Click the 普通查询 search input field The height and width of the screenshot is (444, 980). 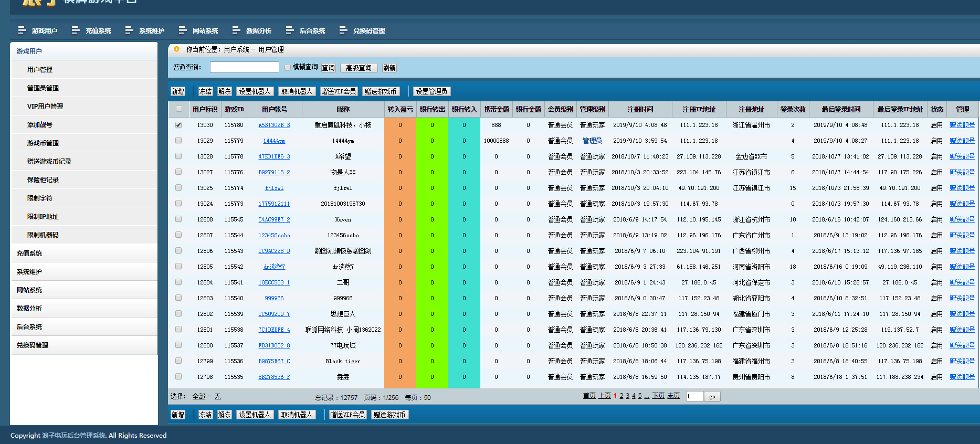coord(244,67)
